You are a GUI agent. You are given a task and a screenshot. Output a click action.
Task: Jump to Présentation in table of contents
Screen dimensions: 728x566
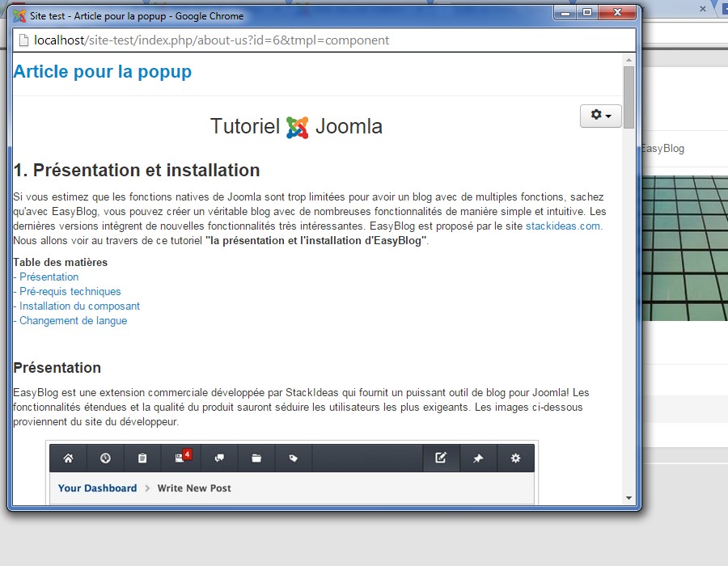49,277
